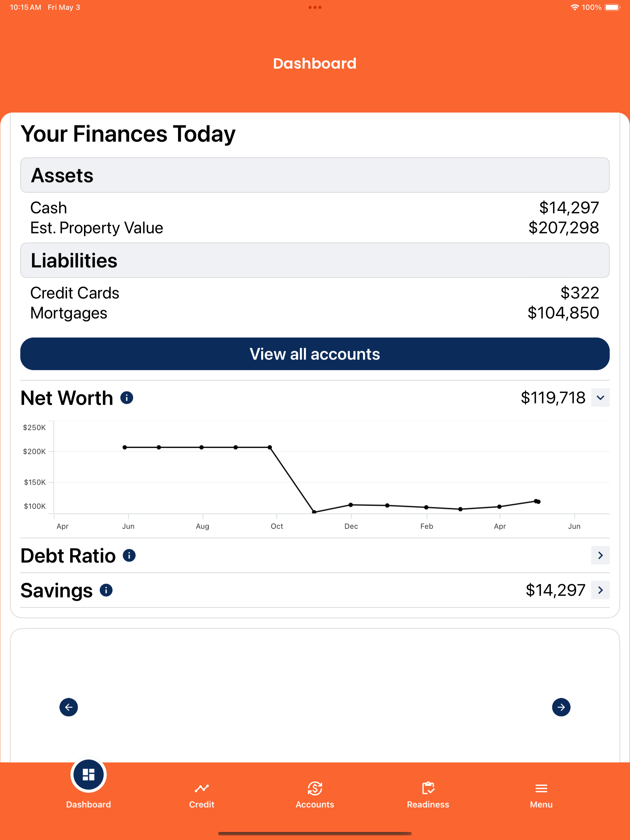Open the Readiness clipboard icon

(x=428, y=788)
